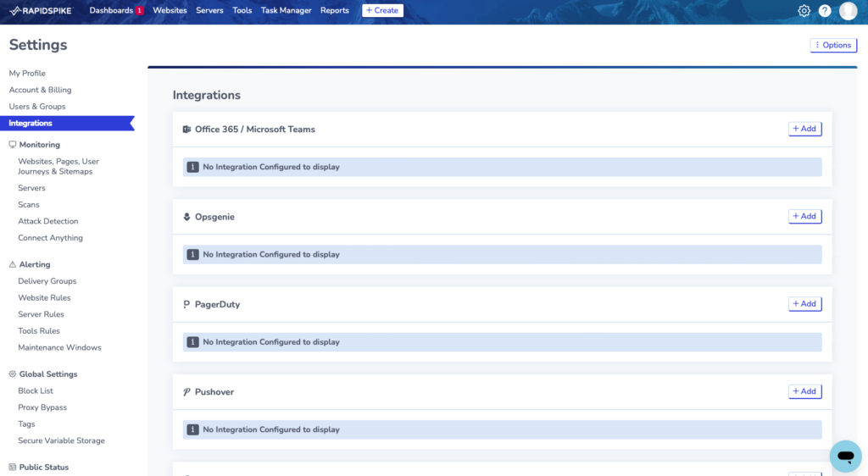The width and height of the screenshot is (868, 476).
Task: Open Global Settings section heading
Action: tap(48, 374)
